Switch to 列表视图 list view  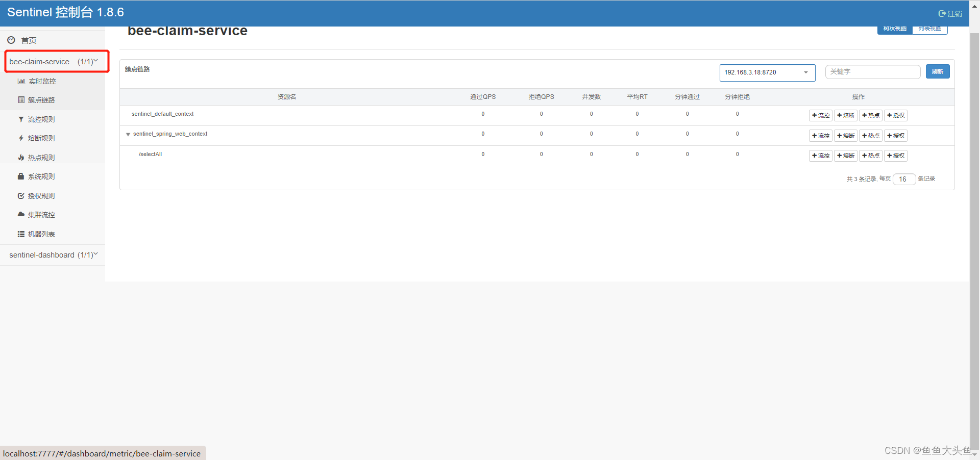coord(929,29)
